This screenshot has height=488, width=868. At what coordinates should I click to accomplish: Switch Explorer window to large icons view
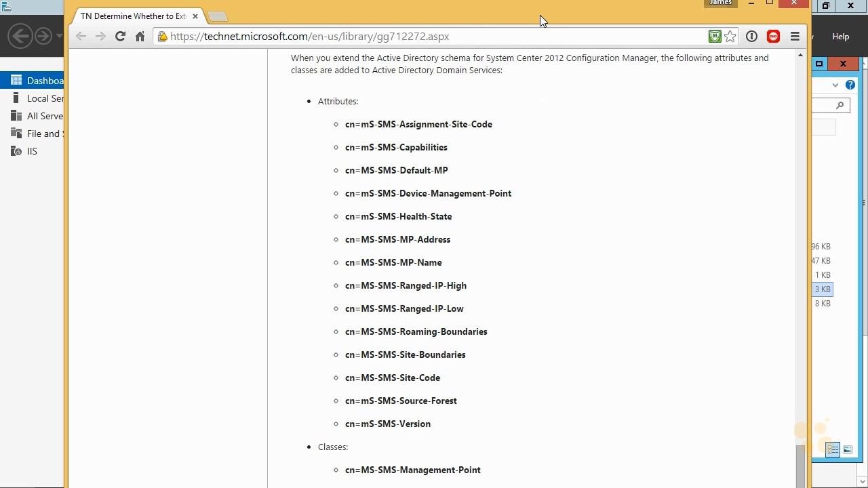(x=847, y=449)
